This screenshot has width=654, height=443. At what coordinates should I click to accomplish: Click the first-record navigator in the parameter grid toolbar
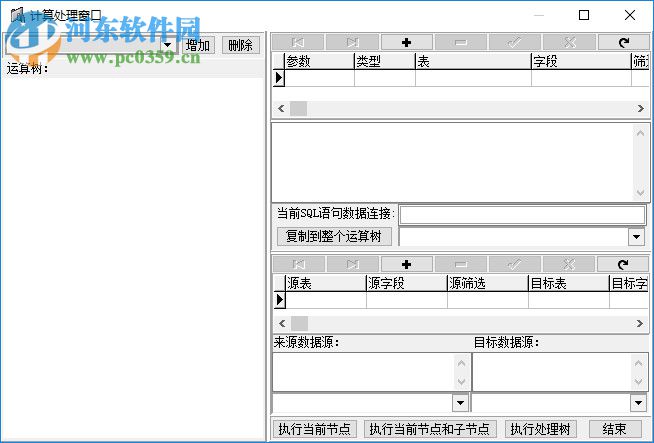[x=298, y=42]
